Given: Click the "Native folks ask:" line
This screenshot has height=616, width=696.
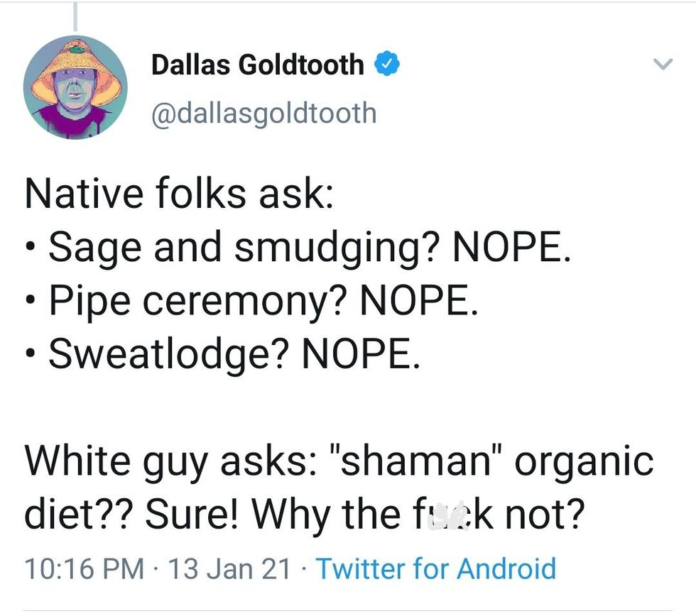Looking at the screenshot, I should 179,194.
